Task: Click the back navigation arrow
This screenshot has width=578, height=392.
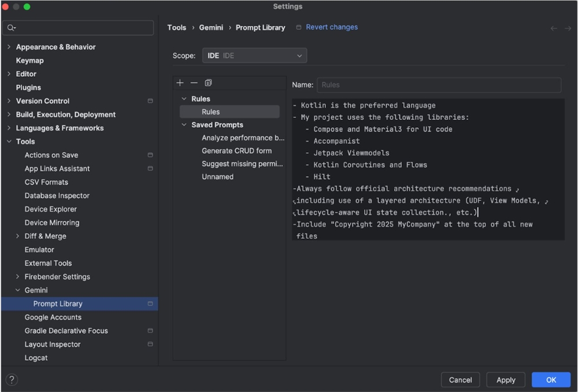Action: click(x=553, y=27)
